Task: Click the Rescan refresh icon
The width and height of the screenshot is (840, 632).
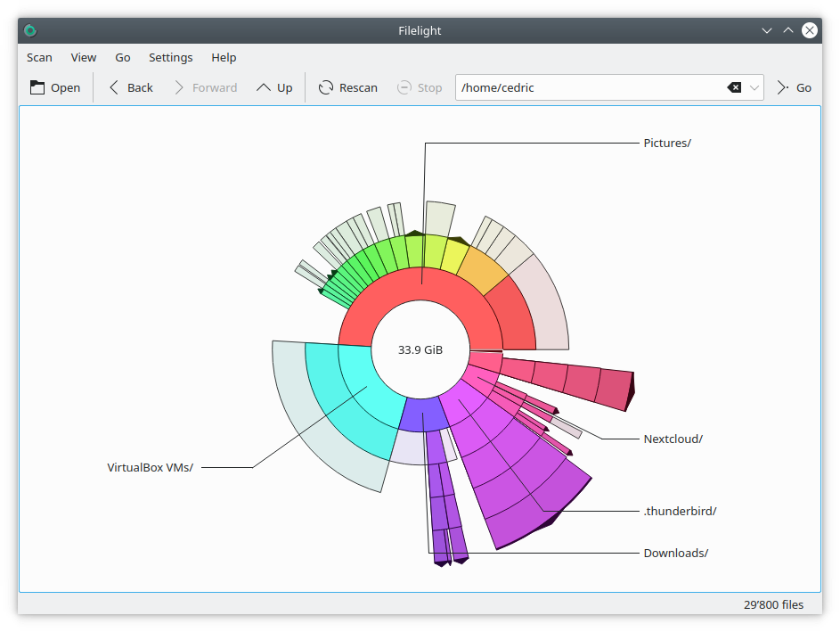Action: tap(326, 87)
